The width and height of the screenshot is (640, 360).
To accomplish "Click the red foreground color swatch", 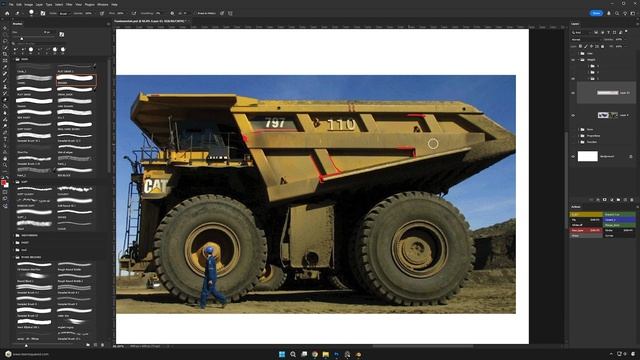I will [x=4, y=182].
